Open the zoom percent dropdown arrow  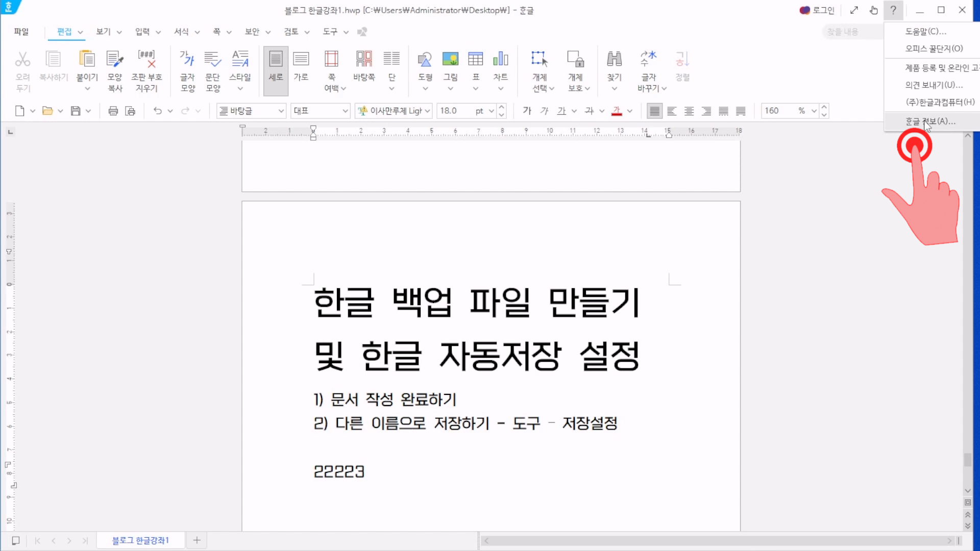[x=814, y=111]
